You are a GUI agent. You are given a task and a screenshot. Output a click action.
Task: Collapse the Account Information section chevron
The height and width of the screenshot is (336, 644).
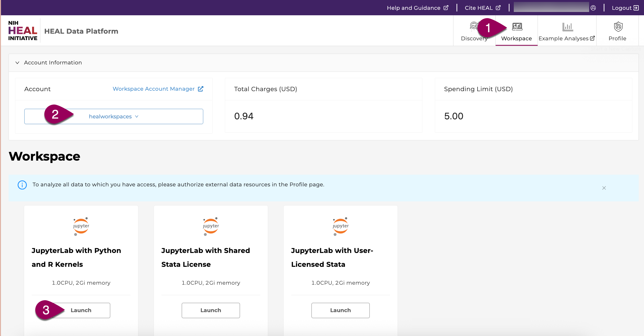17,63
